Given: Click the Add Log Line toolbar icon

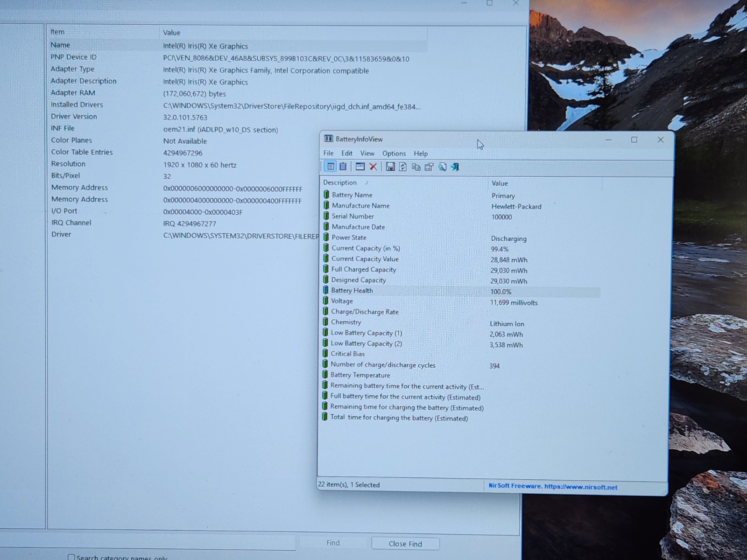Looking at the screenshot, I should (x=360, y=167).
